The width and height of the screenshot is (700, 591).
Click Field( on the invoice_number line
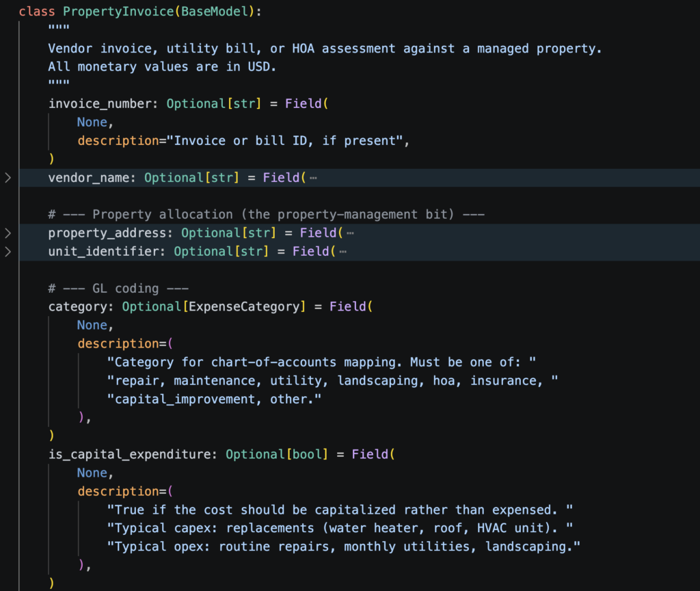pos(307,104)
